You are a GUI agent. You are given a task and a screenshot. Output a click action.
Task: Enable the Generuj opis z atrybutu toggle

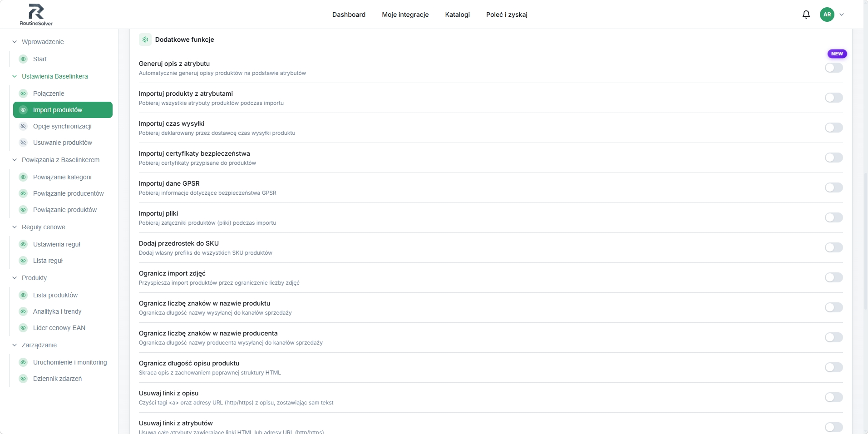pyautogui.click(x=833, y=68)
